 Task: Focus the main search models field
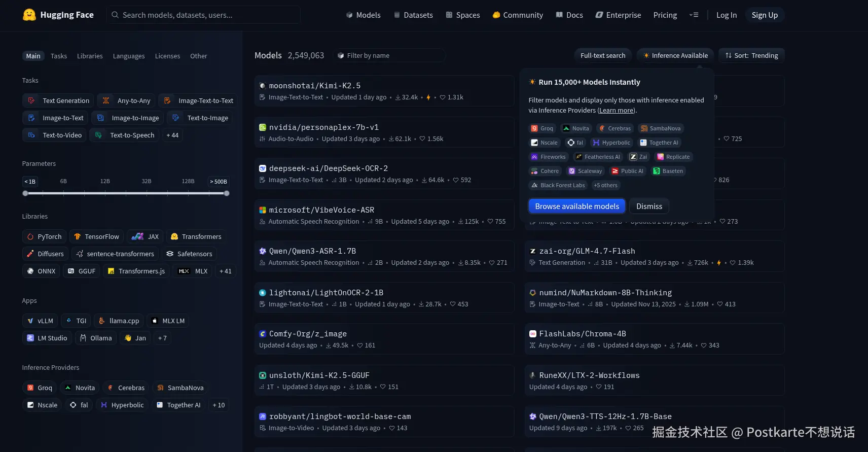click(203, 15)
